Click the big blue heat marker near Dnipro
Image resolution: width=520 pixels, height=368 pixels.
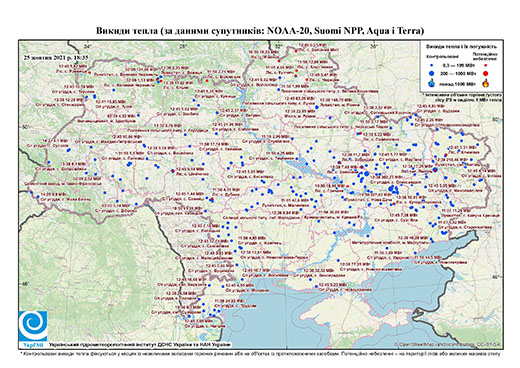367,173
